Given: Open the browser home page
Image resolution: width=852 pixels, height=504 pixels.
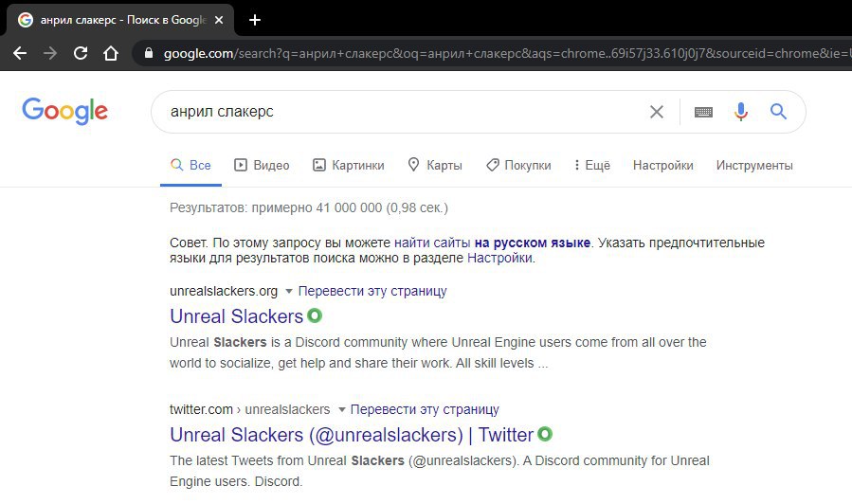Looking at the screenshot, I should pos(111,53).
